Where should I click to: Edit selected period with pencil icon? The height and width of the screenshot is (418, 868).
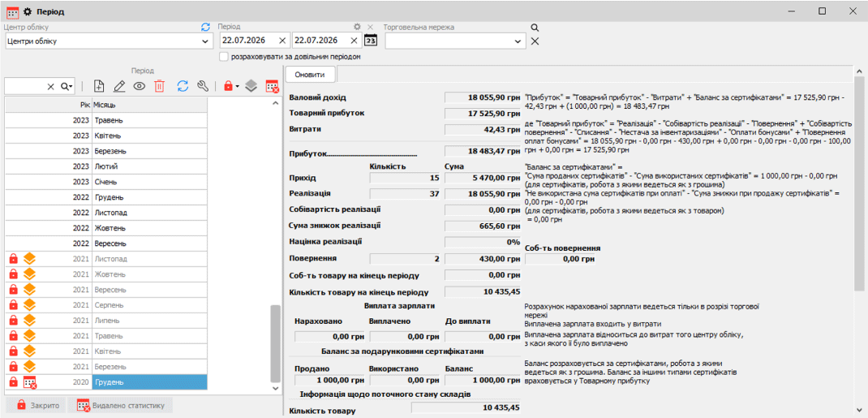coord(119,86)
